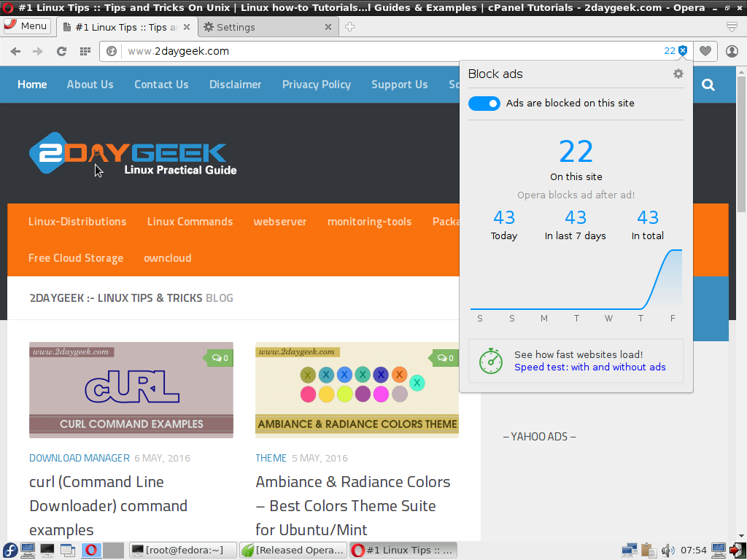This screenshot has height=560, width=747.
Task: Open the tab menu icon beside the tab bar
Action: coord(732,27)
